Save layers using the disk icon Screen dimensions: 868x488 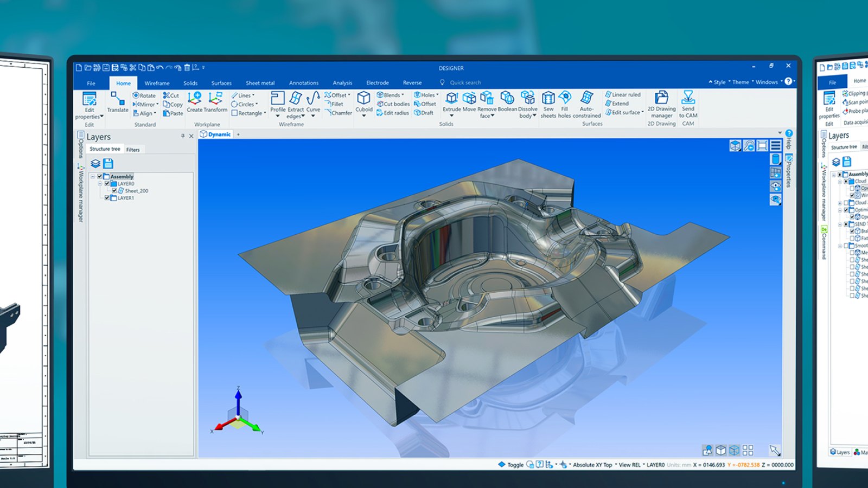pyautogui.click(x=108, y=163)
